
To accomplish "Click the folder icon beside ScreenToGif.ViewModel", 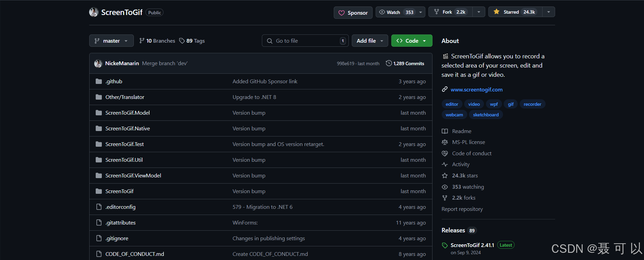I will [x=99, y=175].
